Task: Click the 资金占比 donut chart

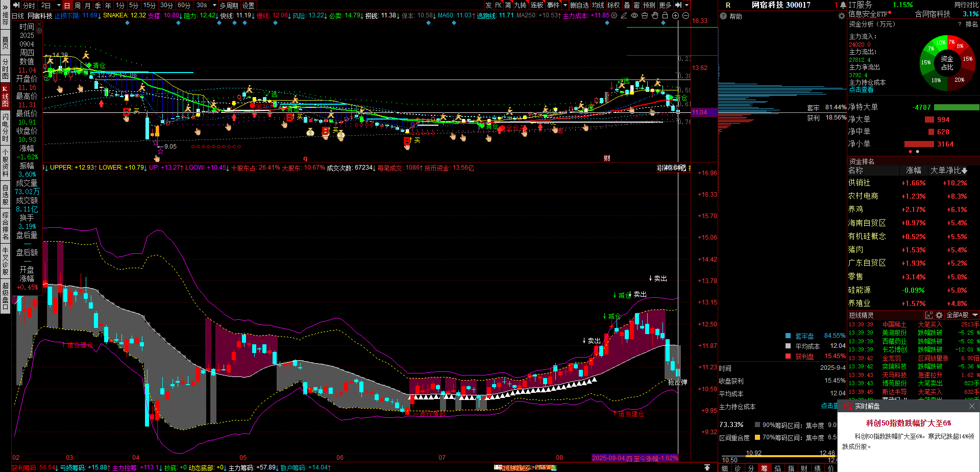Action: pos(947,63)
